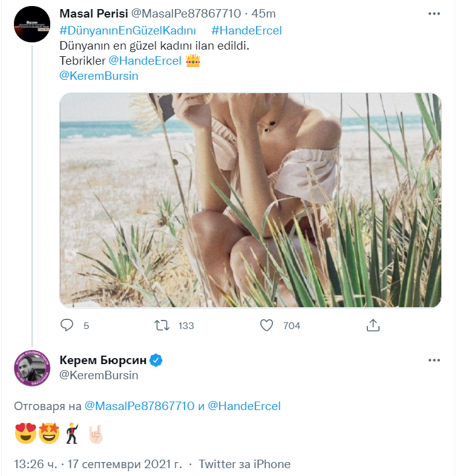Screen dimensions: 460x476
Task: Click Masal Perisi profile avatar
Action: pyautogui.click(x=31, y=24)
